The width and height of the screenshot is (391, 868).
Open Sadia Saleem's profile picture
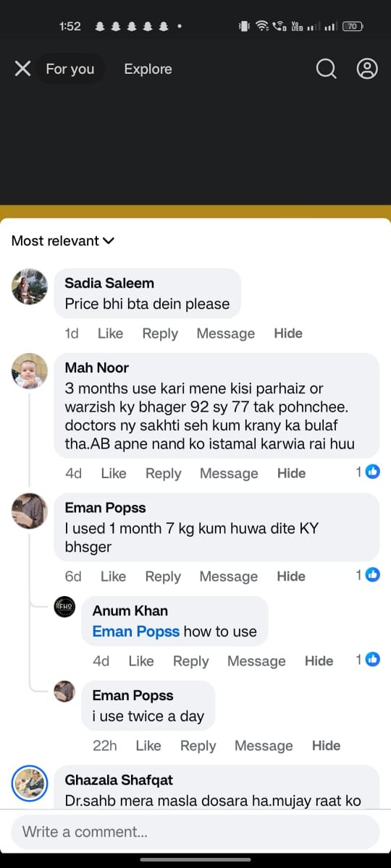30,287
